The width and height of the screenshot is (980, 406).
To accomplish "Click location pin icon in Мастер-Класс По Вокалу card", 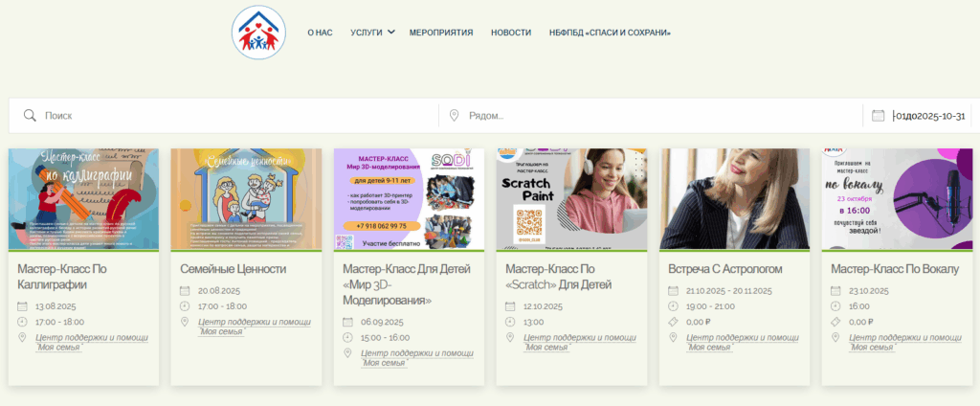I will [x=835, y=337].
